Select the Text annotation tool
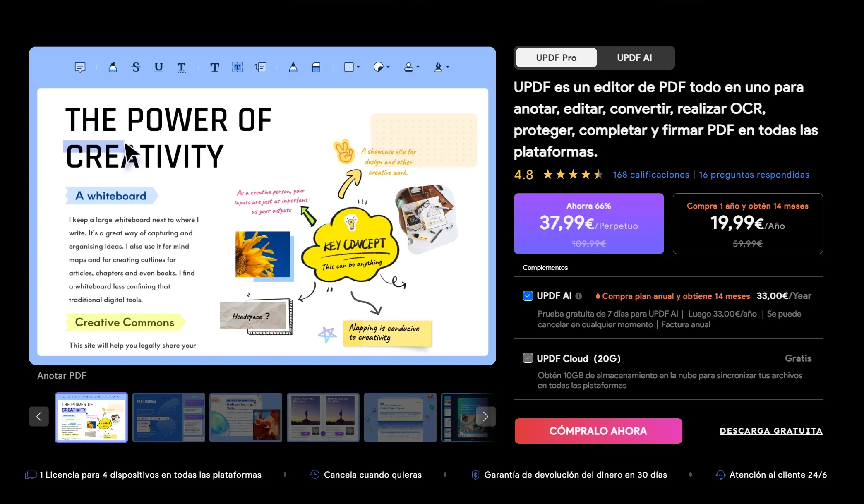Viewport: 864px width, 504px height. coord(214,66)
